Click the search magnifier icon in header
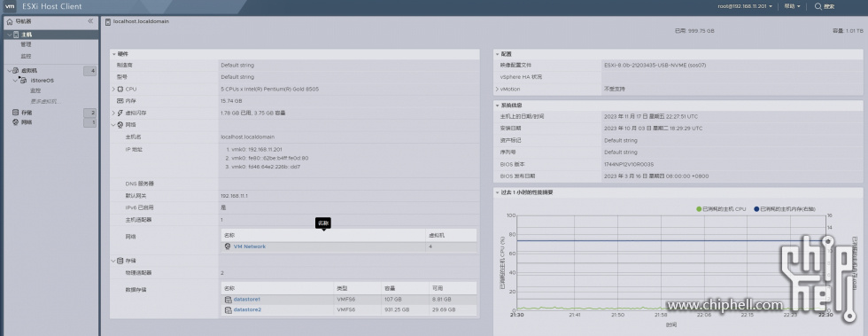868x336 pixels. (x=818, y=7)
